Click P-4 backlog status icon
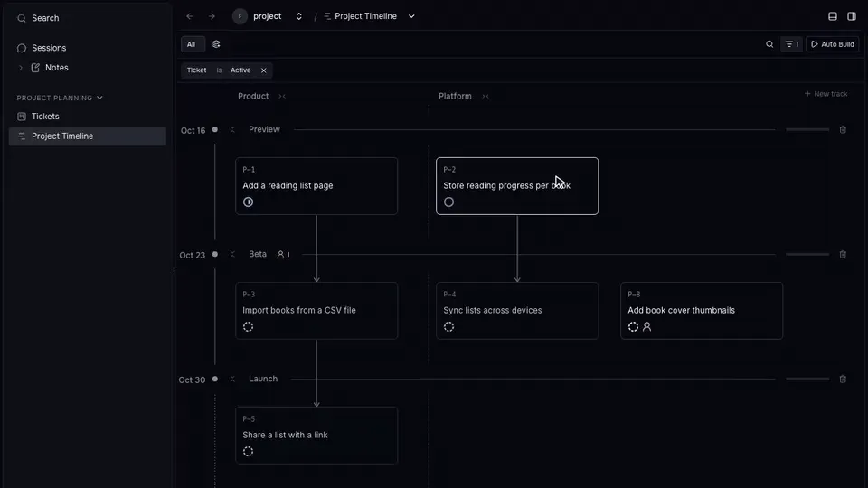The image size is (868, 488). [x=449, y=327]
